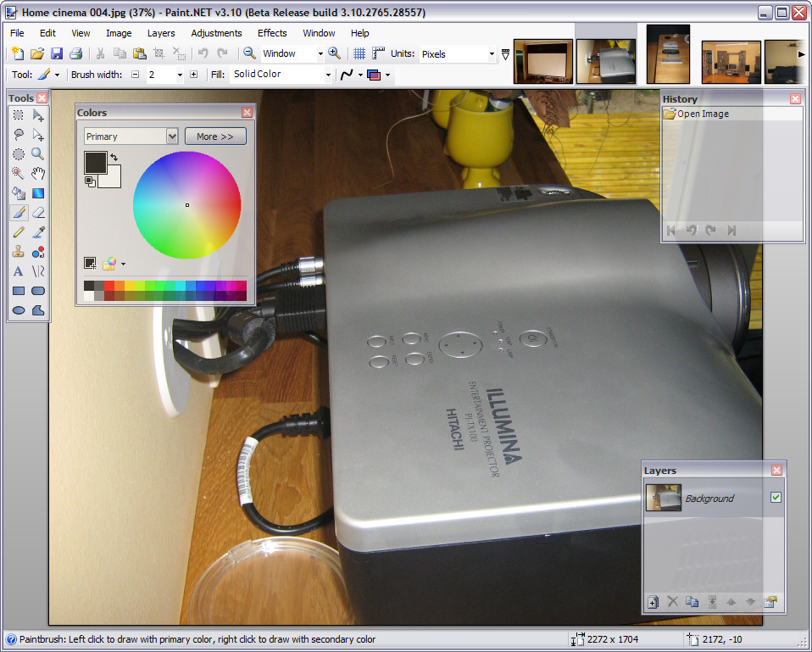Click the Print icon in toolbar
This screenshot has height=652, width=812.
[76, 53]
